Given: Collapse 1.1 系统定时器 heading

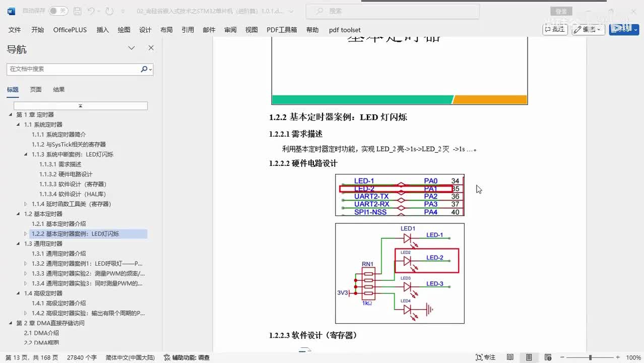Looking at the screenshot, I should pyautogui.click(x=19, y=125).
